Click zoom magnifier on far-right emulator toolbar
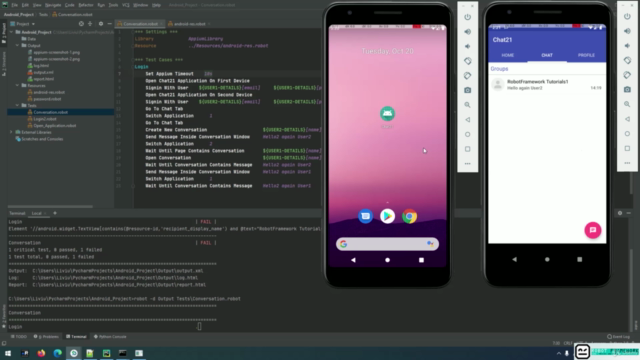This screenshot has height=360, width=640. 627,104
